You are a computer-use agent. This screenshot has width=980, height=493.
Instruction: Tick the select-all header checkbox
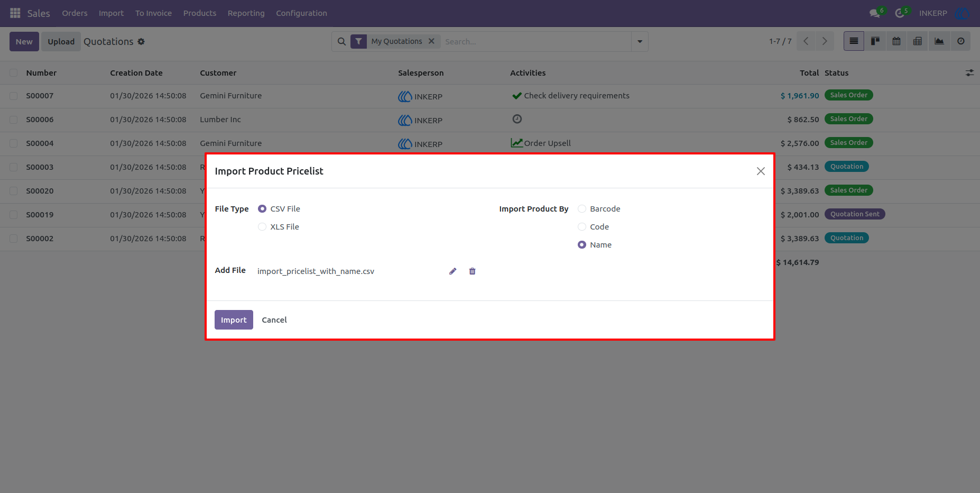click(14, 73)
